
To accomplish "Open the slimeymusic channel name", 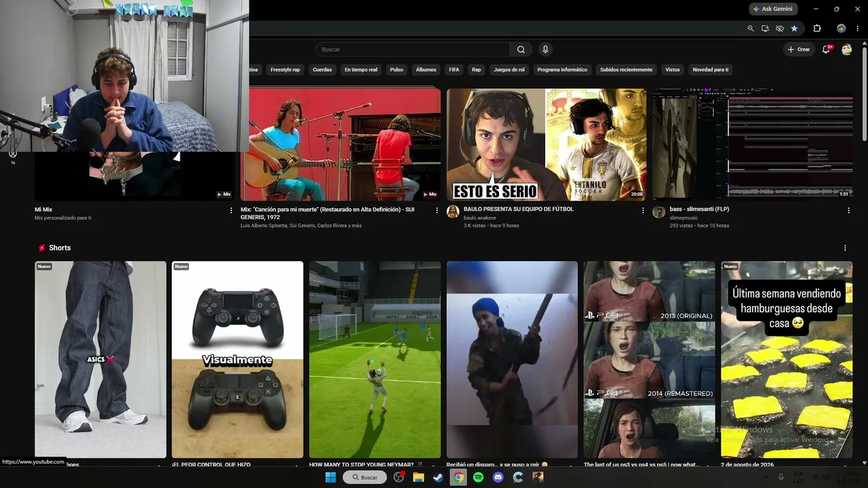I will 684,218.
